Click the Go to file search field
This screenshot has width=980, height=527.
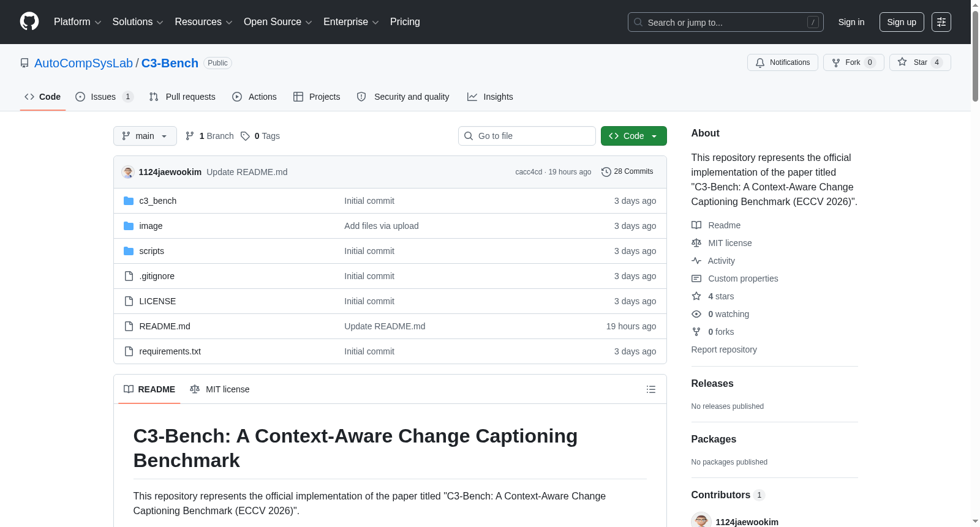[527, 136]
